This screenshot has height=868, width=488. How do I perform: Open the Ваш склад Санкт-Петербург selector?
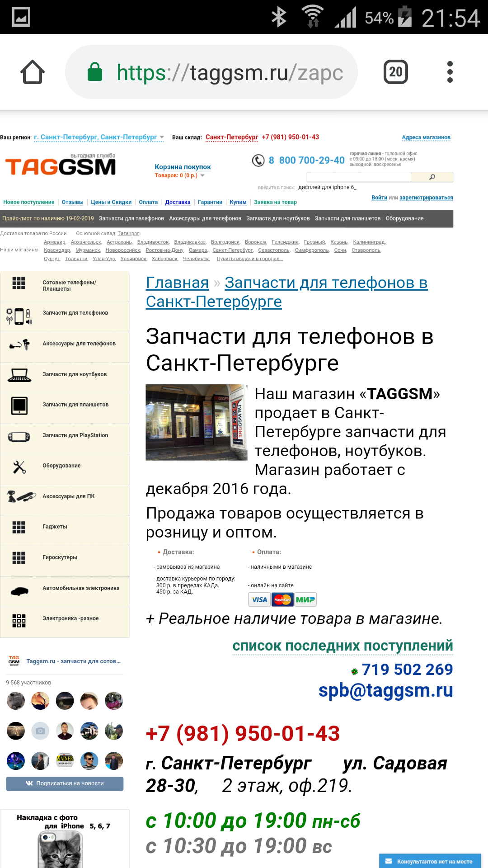click(x=232, y=137)
